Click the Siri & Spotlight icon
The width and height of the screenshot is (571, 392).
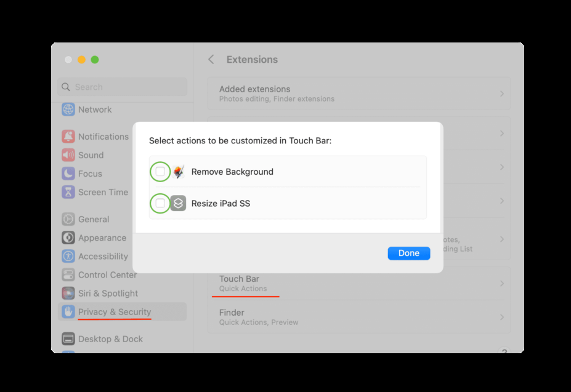tap(68, 293)
